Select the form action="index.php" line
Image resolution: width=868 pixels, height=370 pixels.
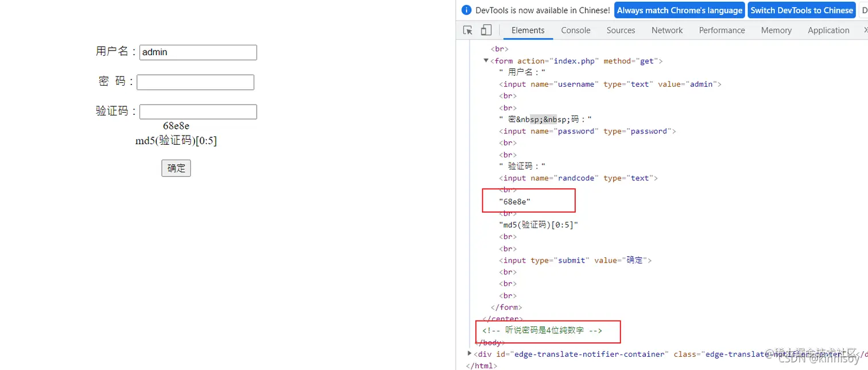click(576, 61)
